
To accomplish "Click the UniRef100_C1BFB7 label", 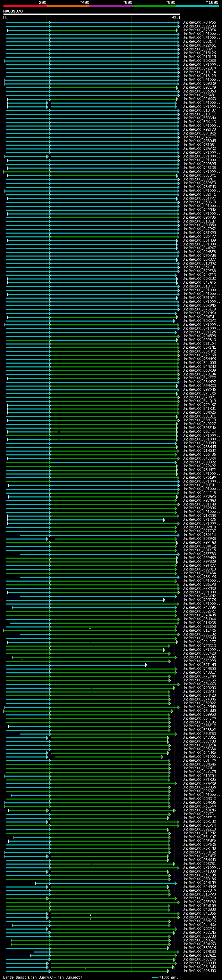I will (199, 110).
